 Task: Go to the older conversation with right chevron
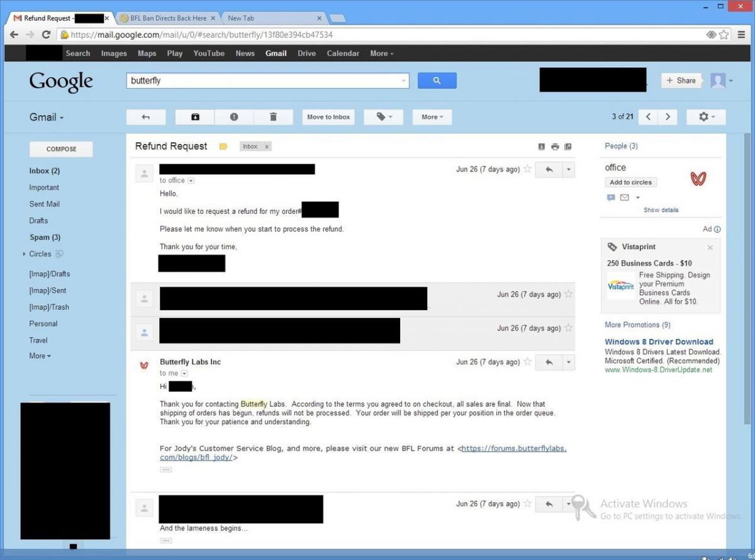point(668,117)
